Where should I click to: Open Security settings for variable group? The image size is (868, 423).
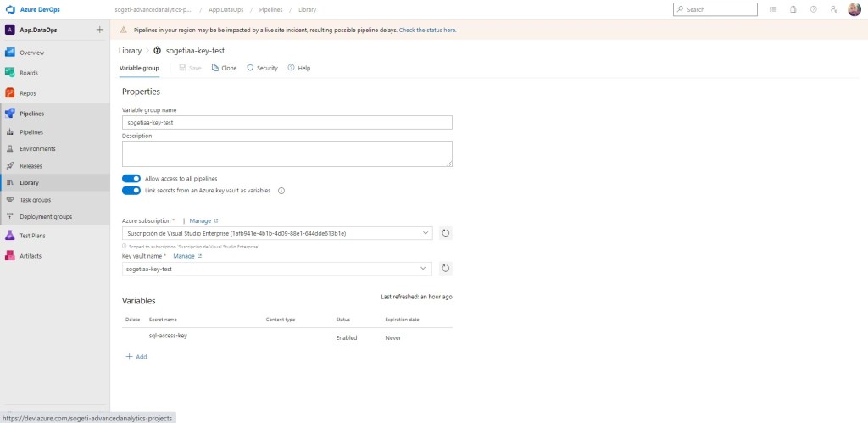pos(262,68)
